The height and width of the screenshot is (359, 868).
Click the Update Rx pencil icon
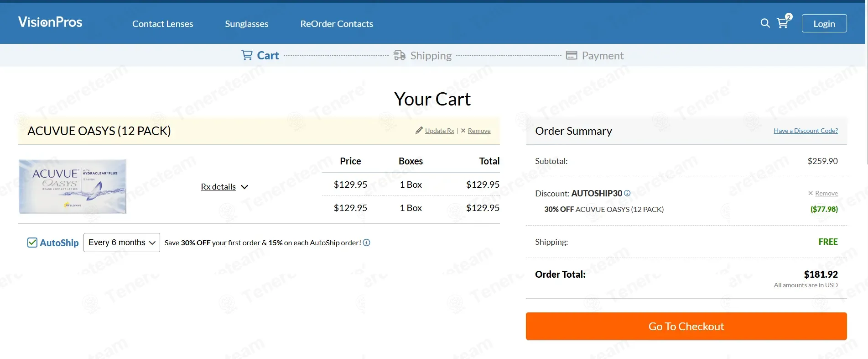pos(419,131)
